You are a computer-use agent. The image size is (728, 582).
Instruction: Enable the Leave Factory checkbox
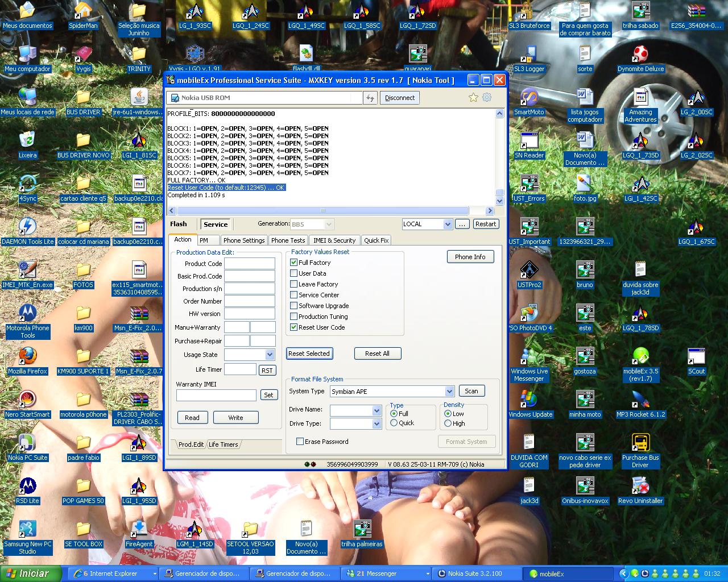pos(294,284)
